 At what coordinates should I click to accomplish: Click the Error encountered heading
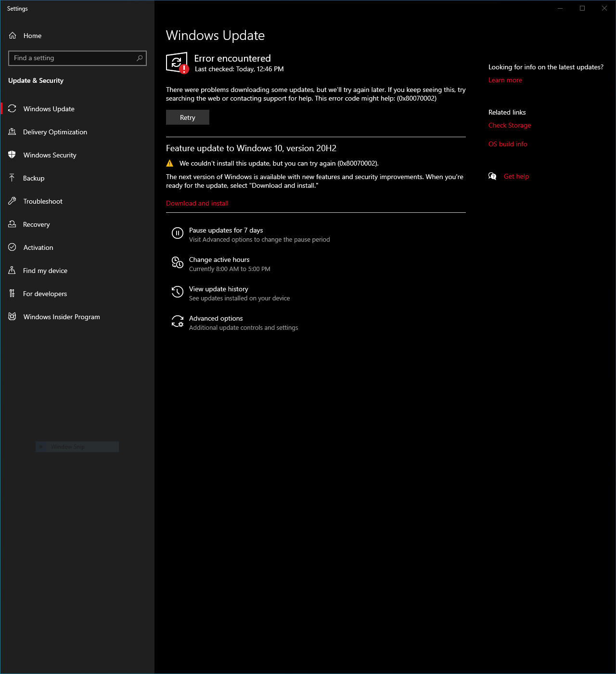pos(232,58)
